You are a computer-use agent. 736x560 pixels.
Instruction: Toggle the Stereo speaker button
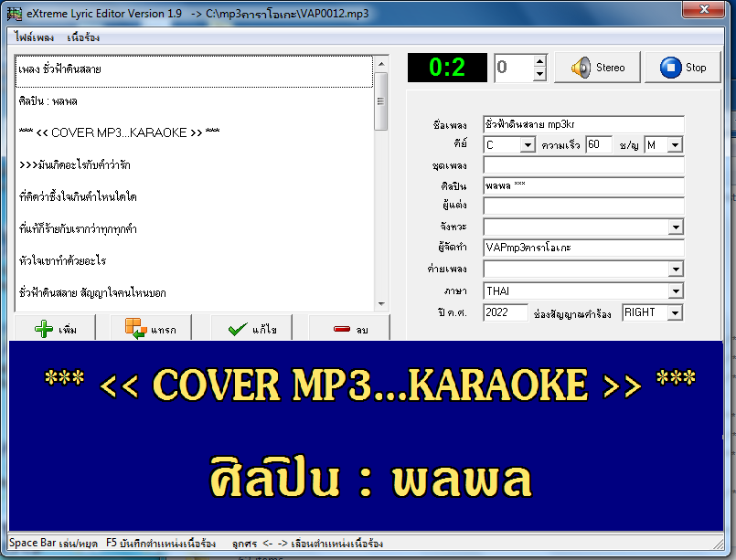(597, 68)
